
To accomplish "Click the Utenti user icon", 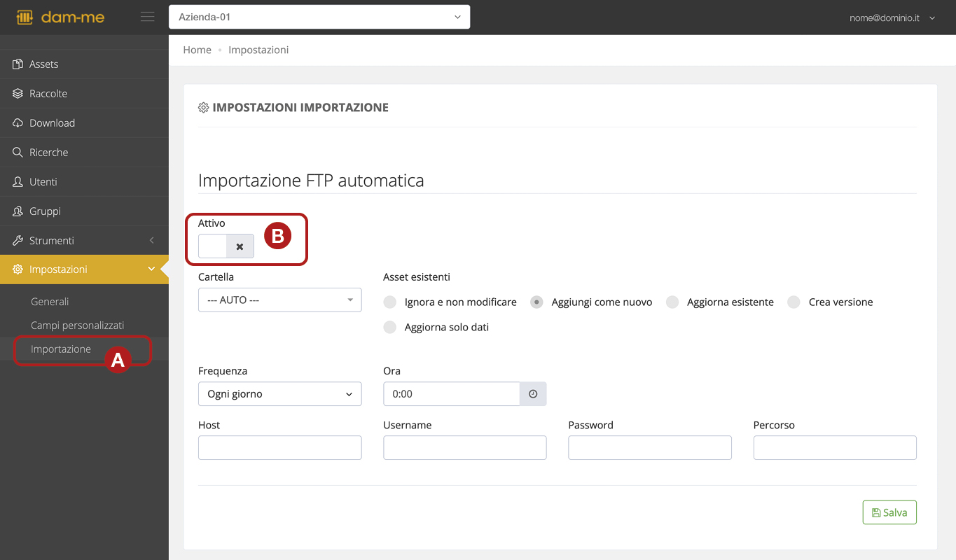I will pos(18,182).
